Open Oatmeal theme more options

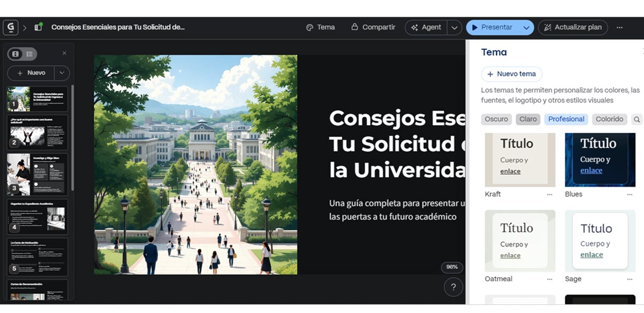pyautogui.click(x=550, y=279)
